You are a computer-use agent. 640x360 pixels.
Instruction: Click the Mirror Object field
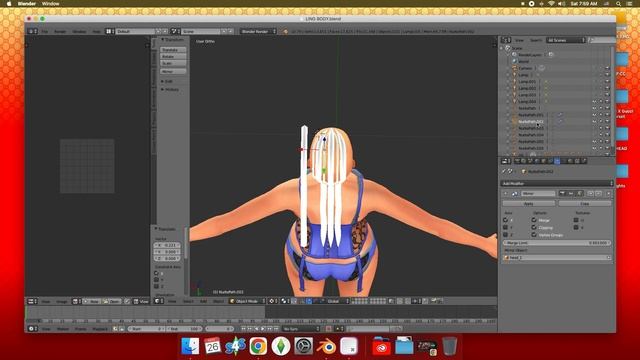pyautogui.click(x=557, y=258)
